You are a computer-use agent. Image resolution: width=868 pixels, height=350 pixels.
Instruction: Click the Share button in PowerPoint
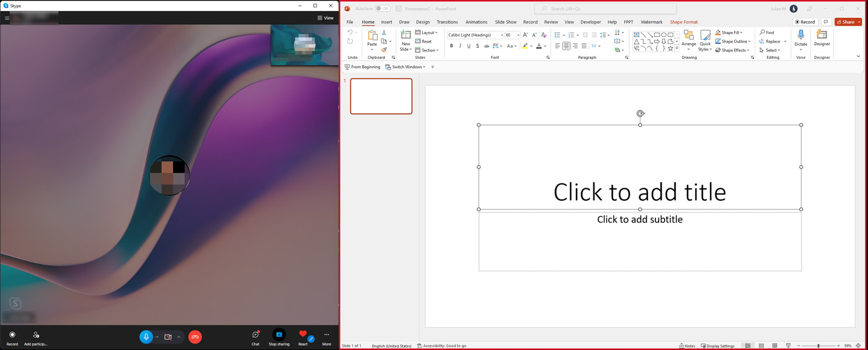[847, 22]
